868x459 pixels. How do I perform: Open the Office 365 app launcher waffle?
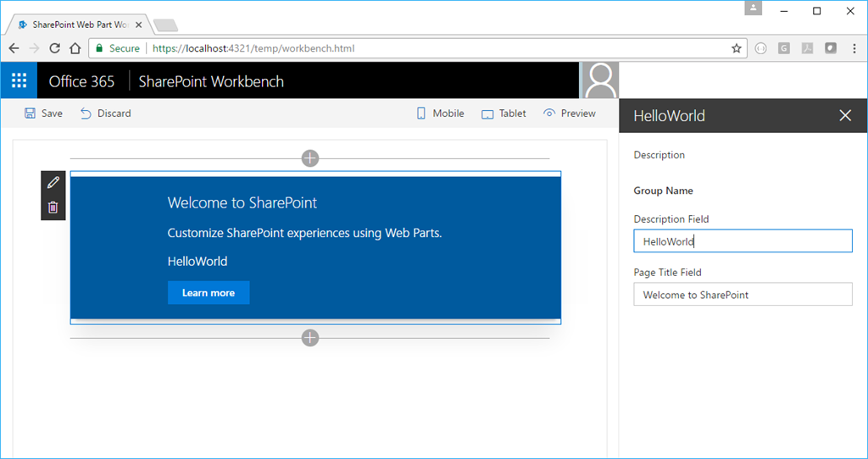19,80
